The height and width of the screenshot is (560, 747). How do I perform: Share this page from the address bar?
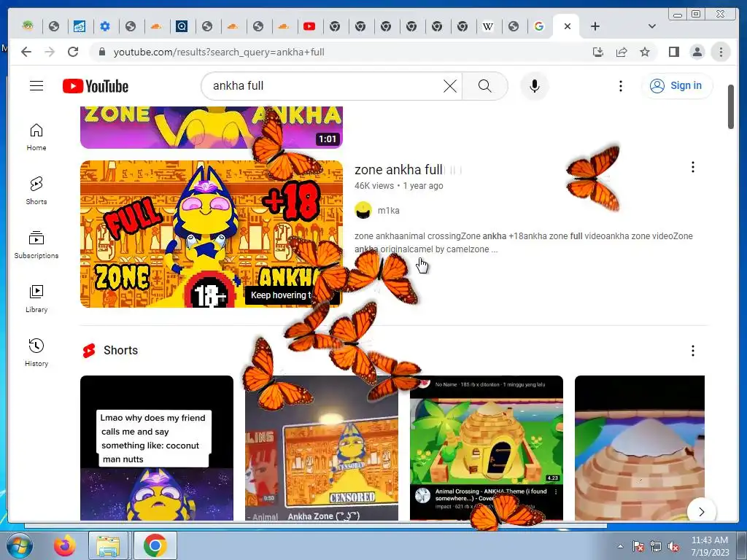coord(622,52)
